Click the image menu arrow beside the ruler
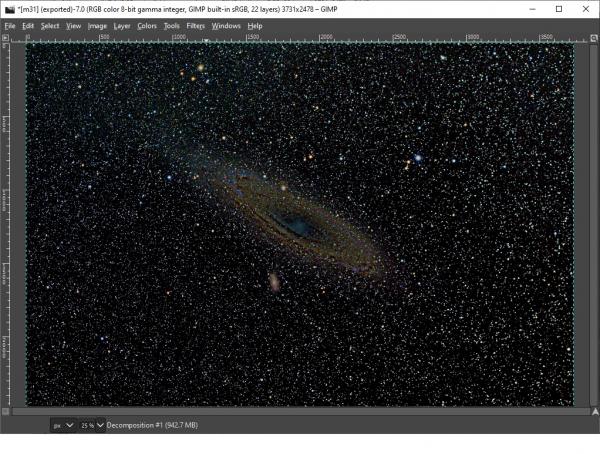600x454 pixels. click(x=5, y=38)
